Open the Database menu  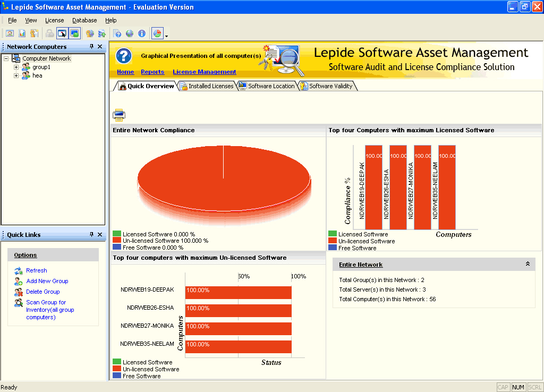pyautogui.click(x=84, y=20)
